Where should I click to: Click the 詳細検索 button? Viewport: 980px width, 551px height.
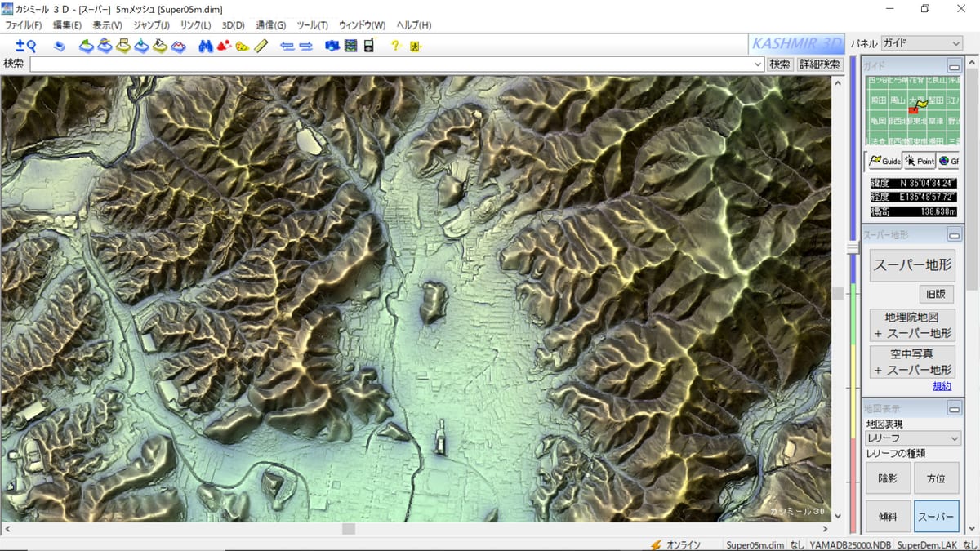(819, 64)
